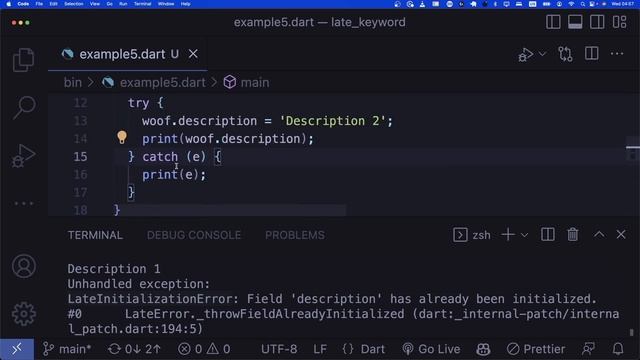
Task: Kill the terminal with trash icon
Action: [573, 235]
